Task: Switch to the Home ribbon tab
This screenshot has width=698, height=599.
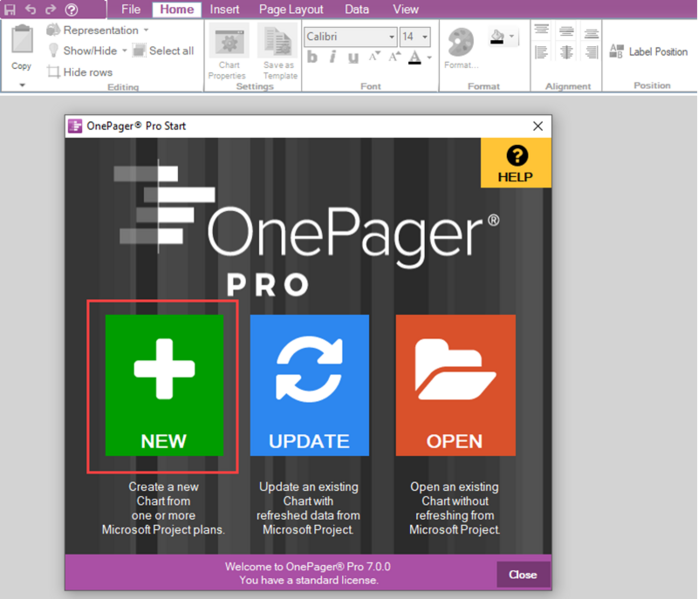Action: click(x=177, y=9)
